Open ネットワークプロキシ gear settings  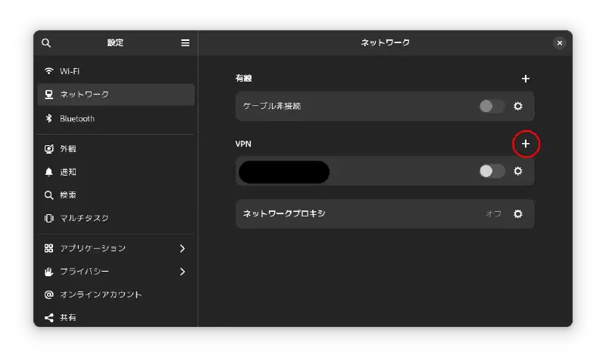(518, 214)
